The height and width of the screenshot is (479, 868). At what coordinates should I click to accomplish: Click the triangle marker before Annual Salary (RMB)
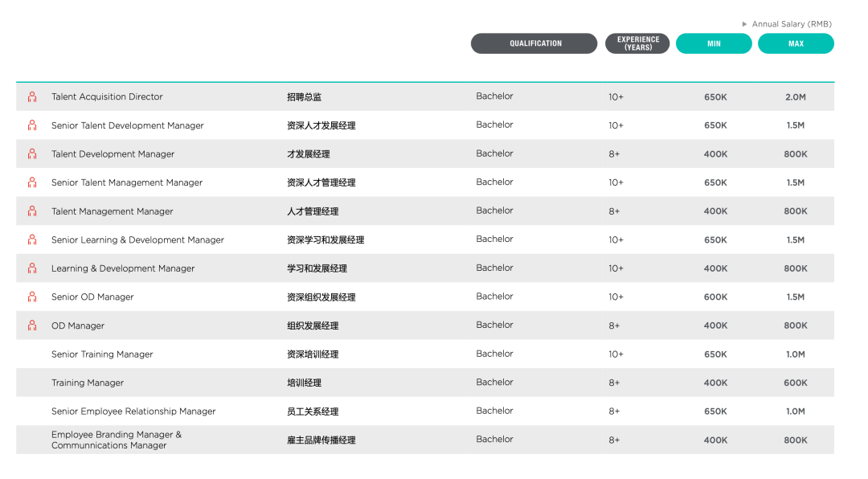[744, 24]
